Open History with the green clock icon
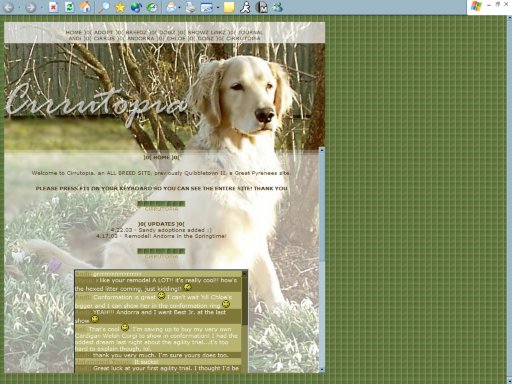Viewport: 512px width, 384px height. (152, 7)
